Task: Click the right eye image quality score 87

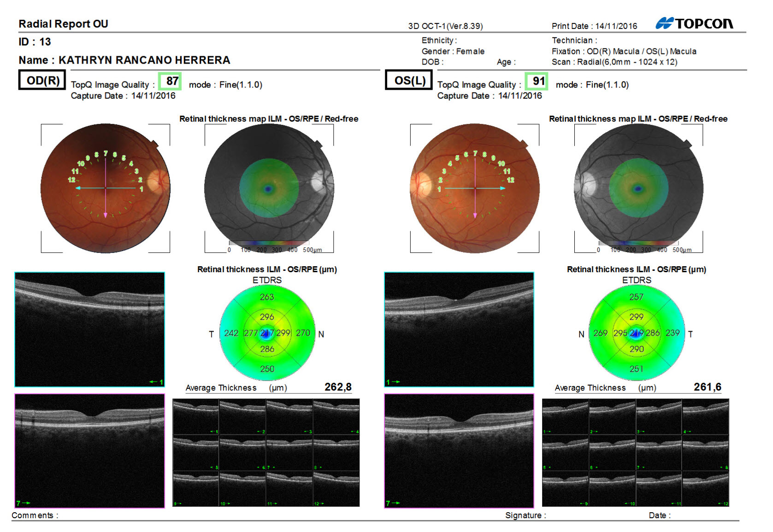Action: click(x=171, y=82)
